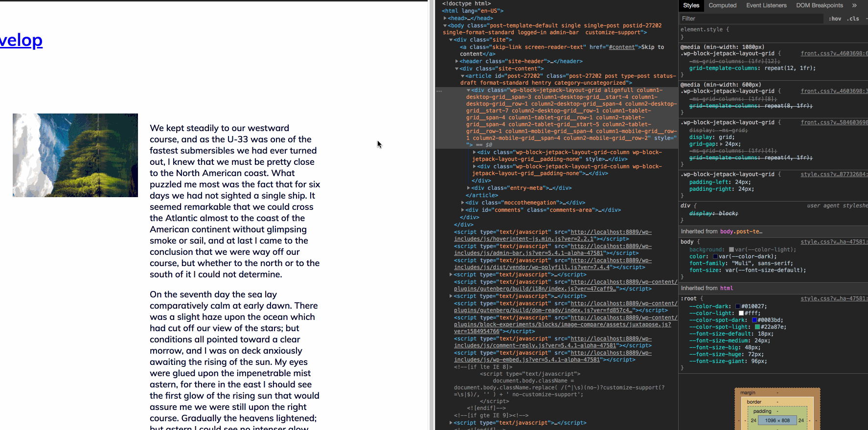Click the partially visible site title link
Screen dimensions: 868x430
[21, 40]
